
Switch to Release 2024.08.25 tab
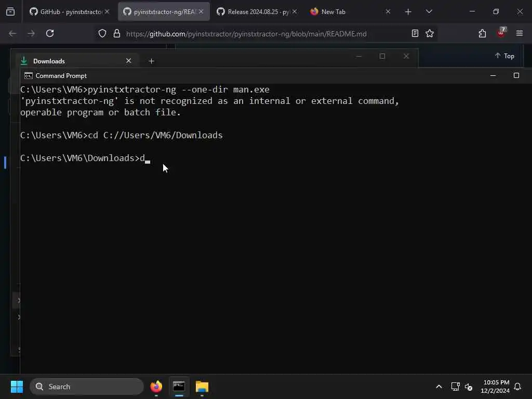coord(257,12)
